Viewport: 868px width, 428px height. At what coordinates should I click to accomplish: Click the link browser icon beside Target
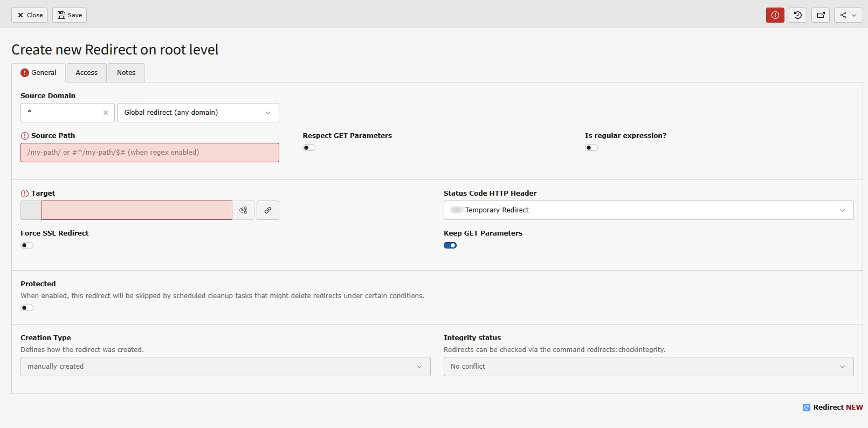pos(268,210)
